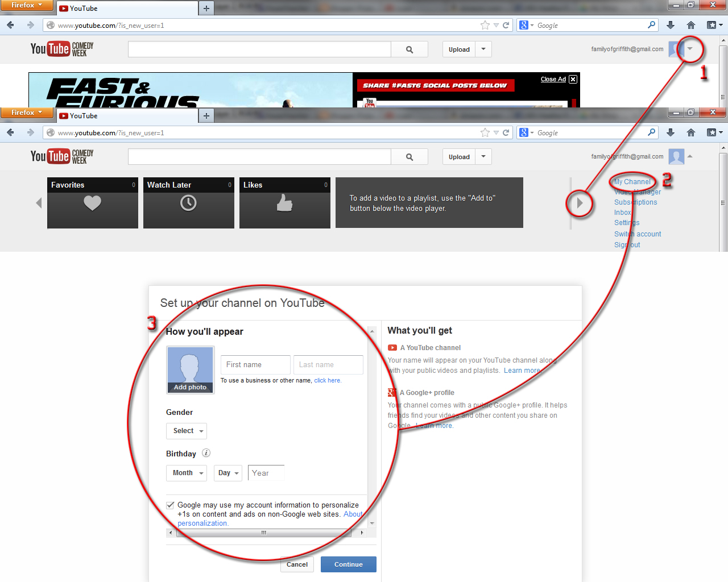The width and height of the screenshot is (728, 582).
Task: Click the Google+ profile icon
Action: (x=391, y=392)
